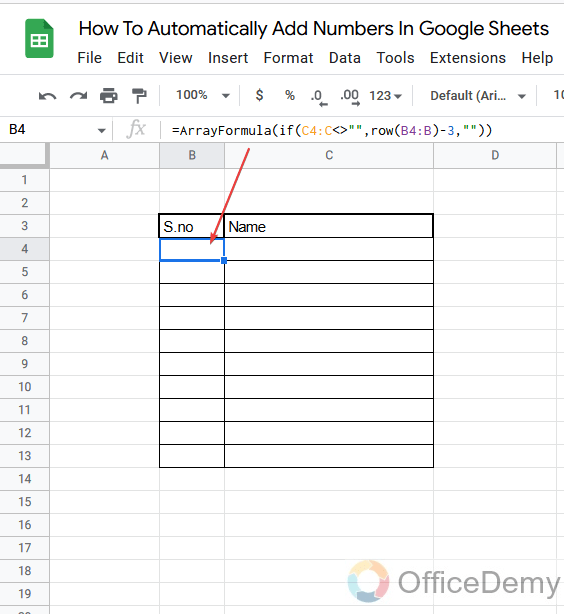Open the View menu
This screenshot has width=564, height=614.
[x=175, y=58]
